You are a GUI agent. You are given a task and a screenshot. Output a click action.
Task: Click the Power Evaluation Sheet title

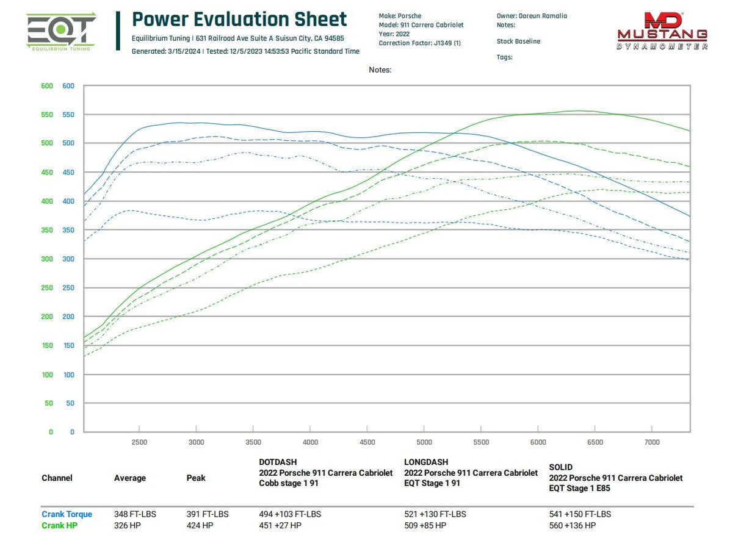coord(239,19)
